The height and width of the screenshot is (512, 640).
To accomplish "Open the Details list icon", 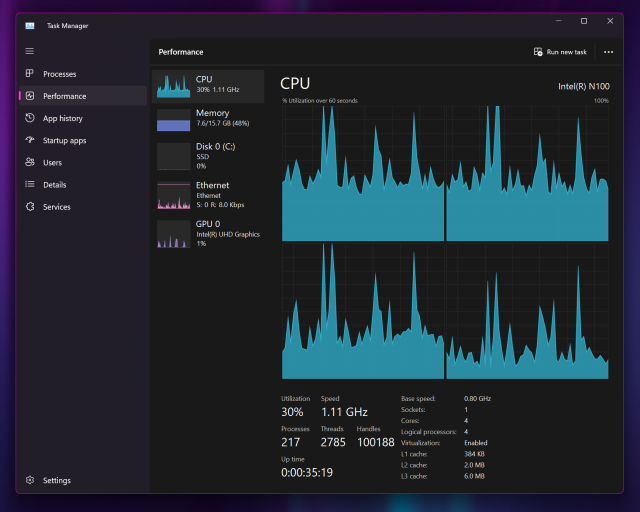I will (x=29, y=184).
